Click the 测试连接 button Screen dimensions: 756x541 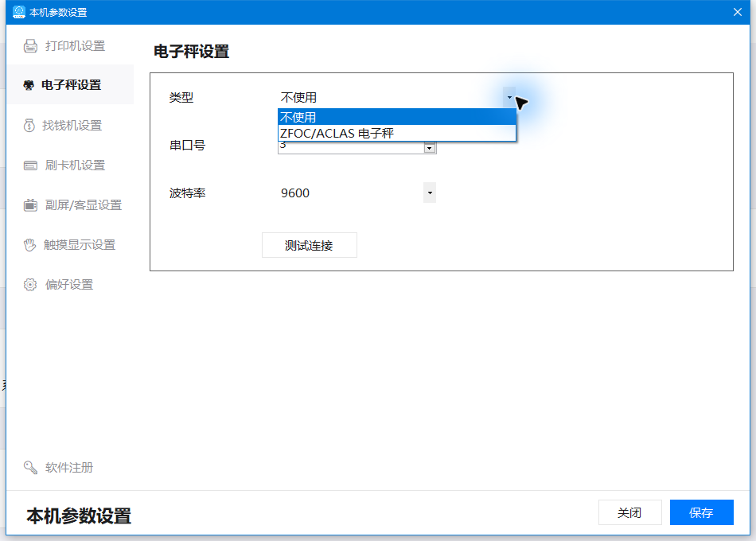[x=309, y=245]
